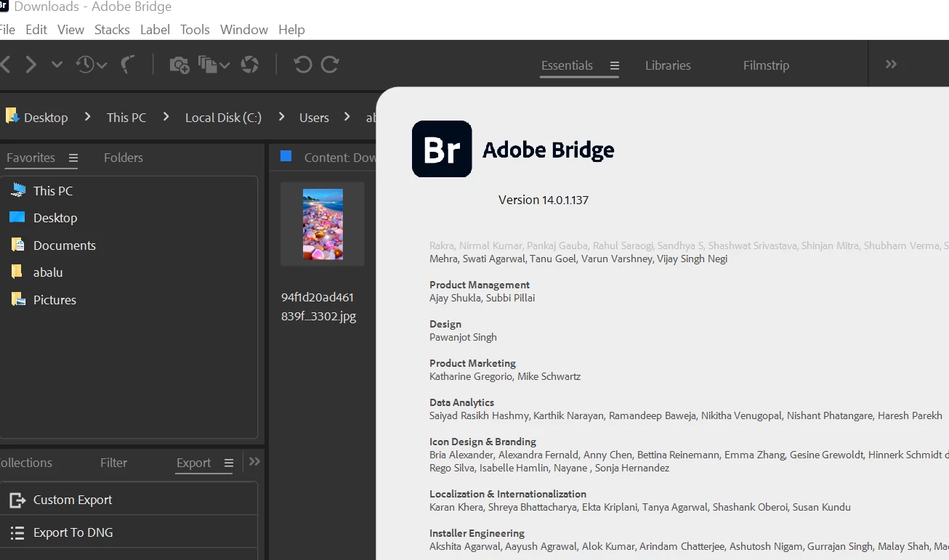Click the Adobe Bridge title in About dialog
The width and height of the screenshot is (949, 560).
click(x=549, y=150)
